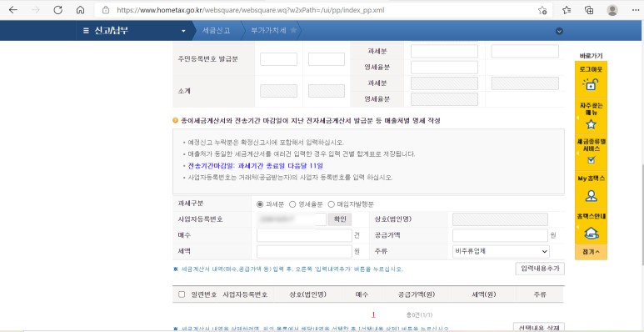Click the 입력내용추가 button
Image resolution: width=644 pixels, height=332 pixels.
540,269
